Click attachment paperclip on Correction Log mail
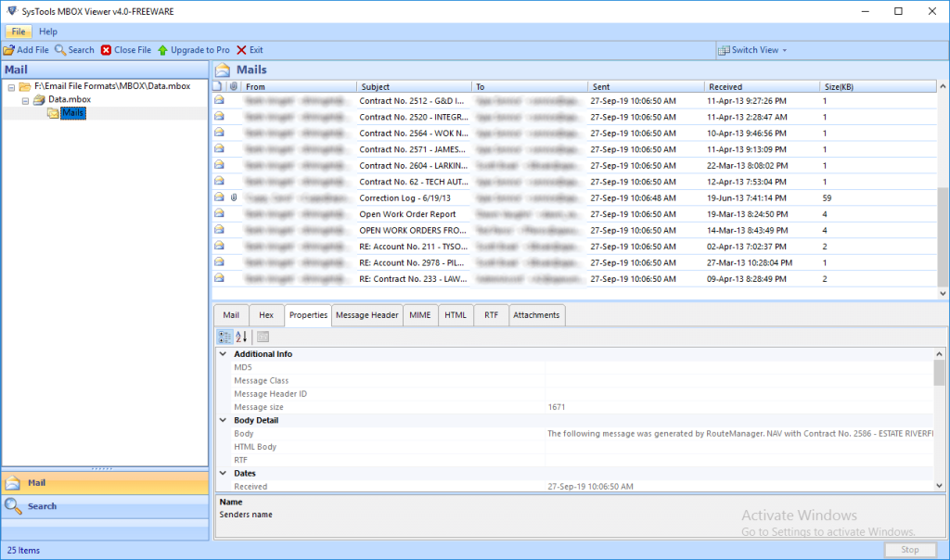The image size is (950, 560). tap(233, 197)
